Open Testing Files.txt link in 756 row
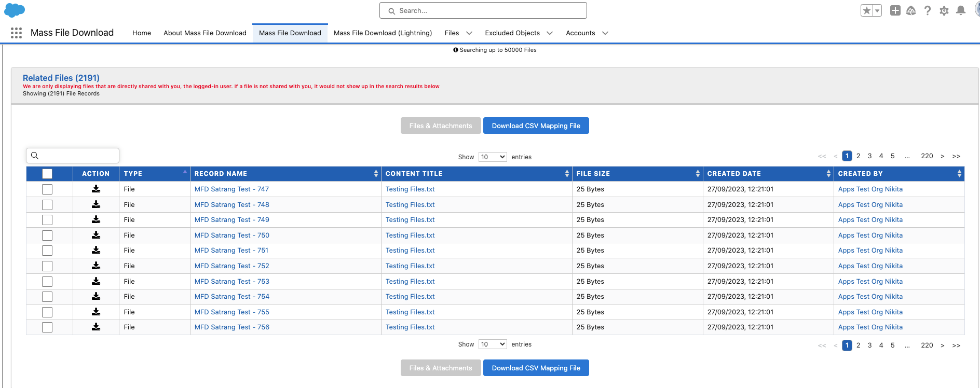 [x=410, y=327]
